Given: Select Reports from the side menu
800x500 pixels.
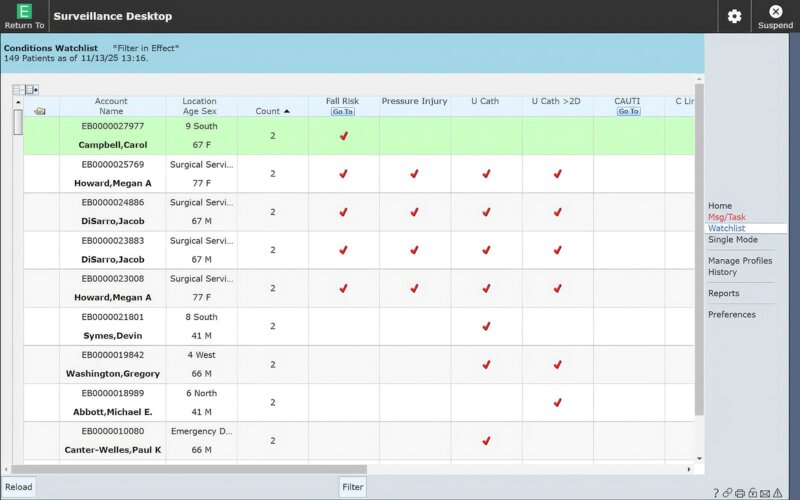Looking at the screenshot, I should [x=724, y=293].
